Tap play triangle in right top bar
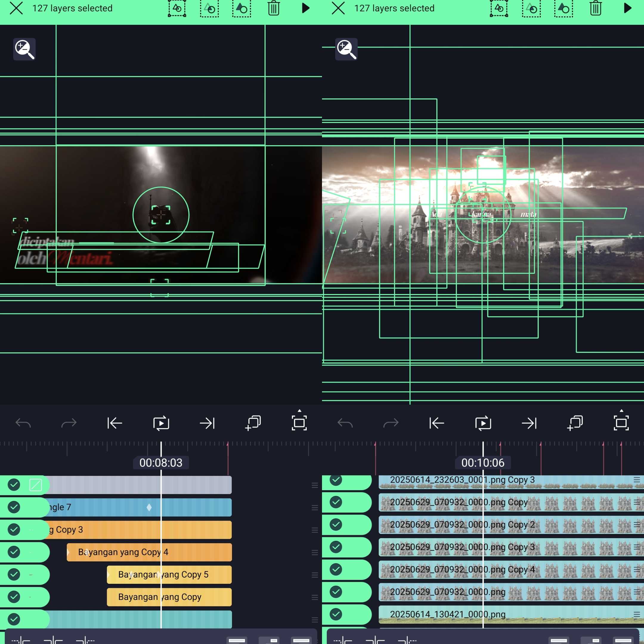Image resolution: width=644 pixels, height=644 pixels. [628, 8]
